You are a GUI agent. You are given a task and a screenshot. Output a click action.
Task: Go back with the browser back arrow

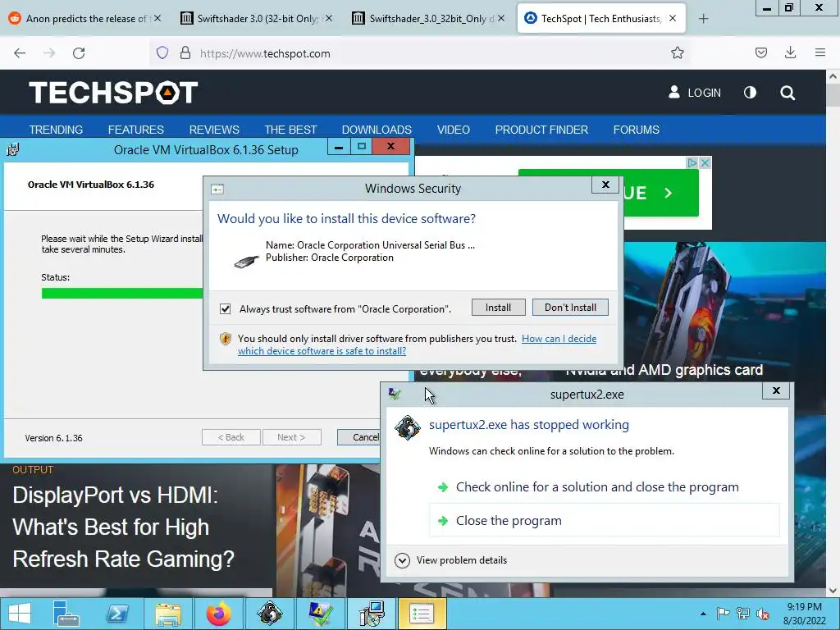(x=20, y=53)
